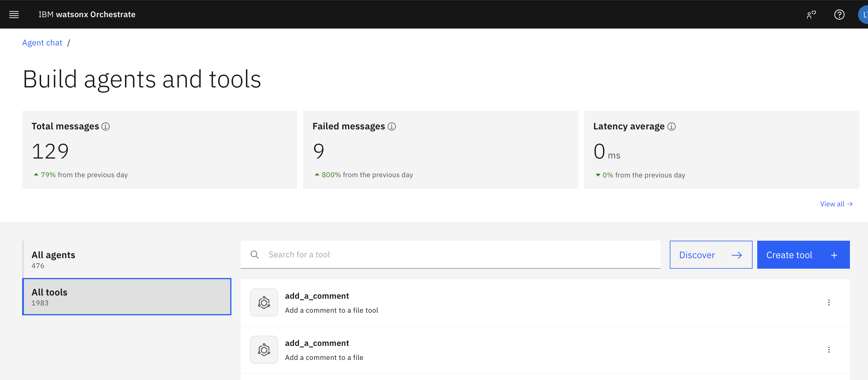The image size is (868, 380).
Task: Open overflow menu for first add_a_comment
Action: (x=829, y=302)
